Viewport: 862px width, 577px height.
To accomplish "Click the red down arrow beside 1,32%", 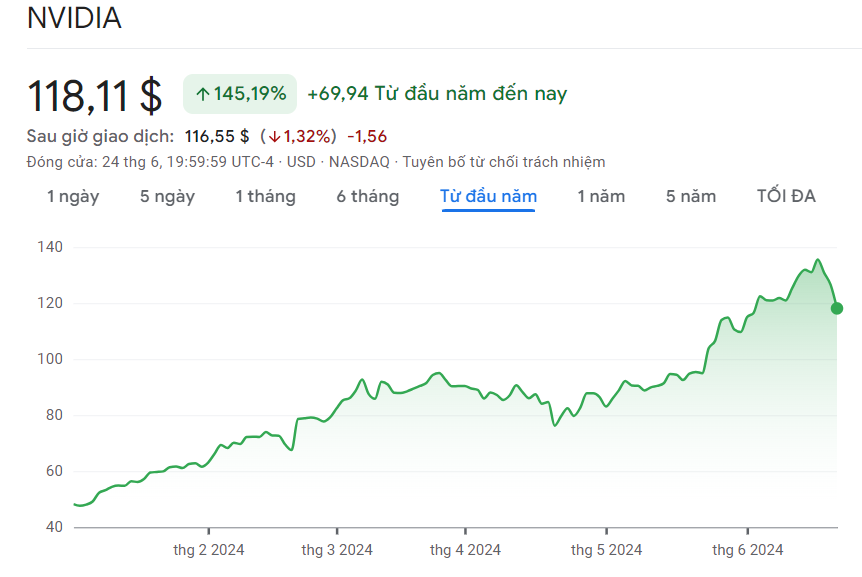I will [274, 137].
